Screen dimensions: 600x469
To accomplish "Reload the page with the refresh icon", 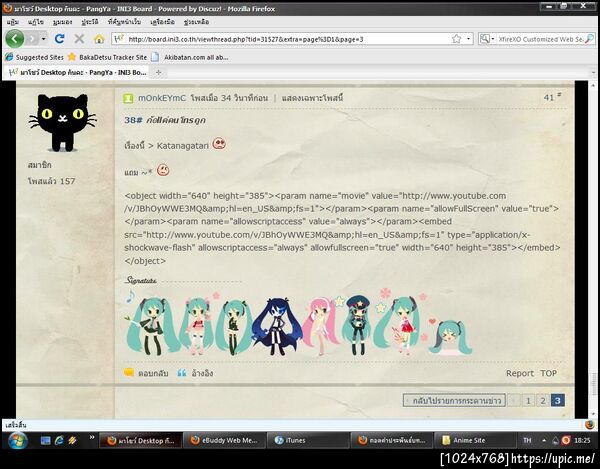I will pos(59,39).
